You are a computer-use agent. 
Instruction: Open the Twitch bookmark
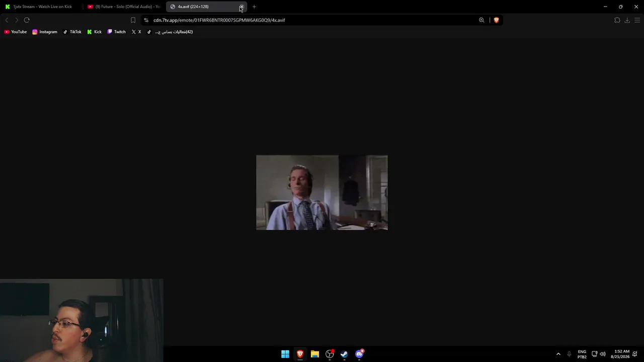[x=116, y=32]
